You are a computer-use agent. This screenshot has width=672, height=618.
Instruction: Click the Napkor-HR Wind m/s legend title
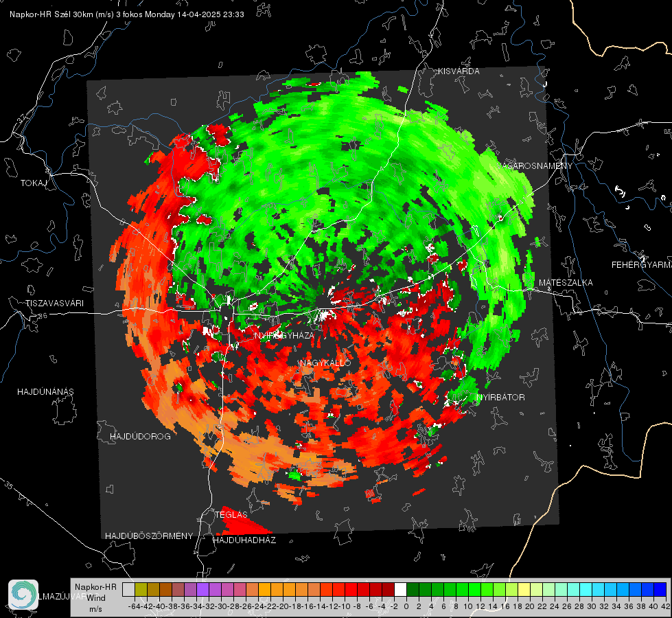95,598
